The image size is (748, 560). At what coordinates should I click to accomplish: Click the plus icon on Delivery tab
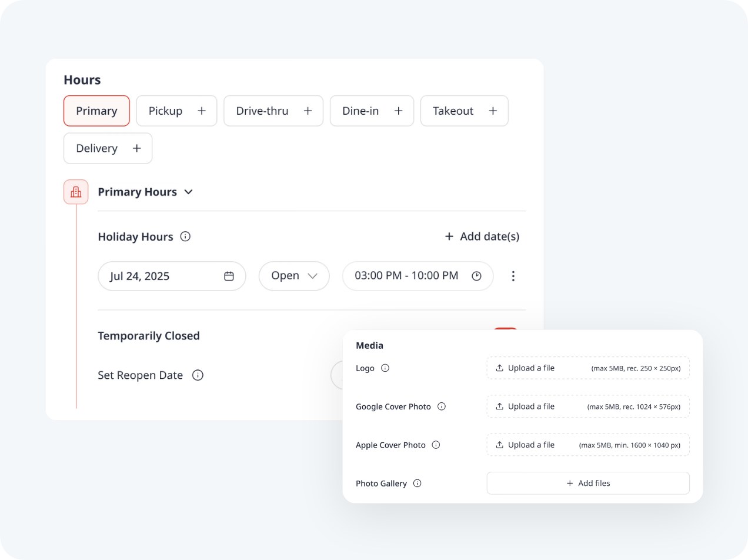coord(137,148)
